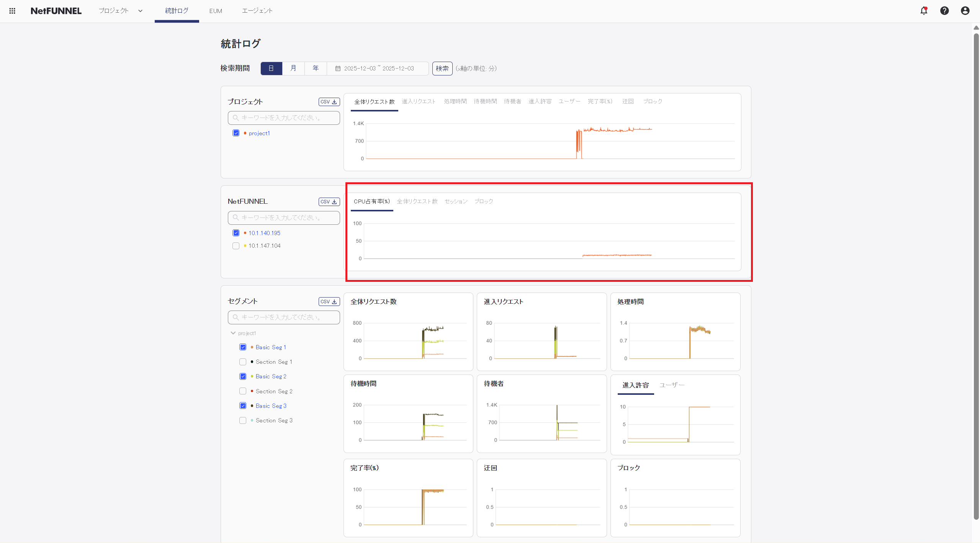Open the app launcher grid icon
The image size is (980, 543).
tap(12, 11)
